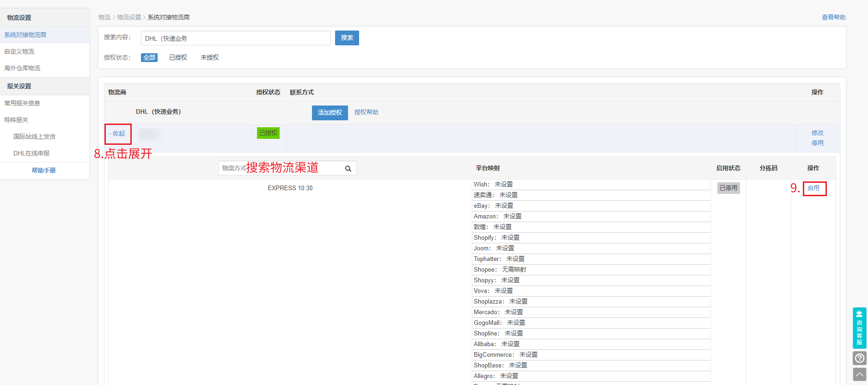The width and height of the screenshot is (868, 385).
Task: Click the 分拣码 column header
Action: tap(768, 168)
